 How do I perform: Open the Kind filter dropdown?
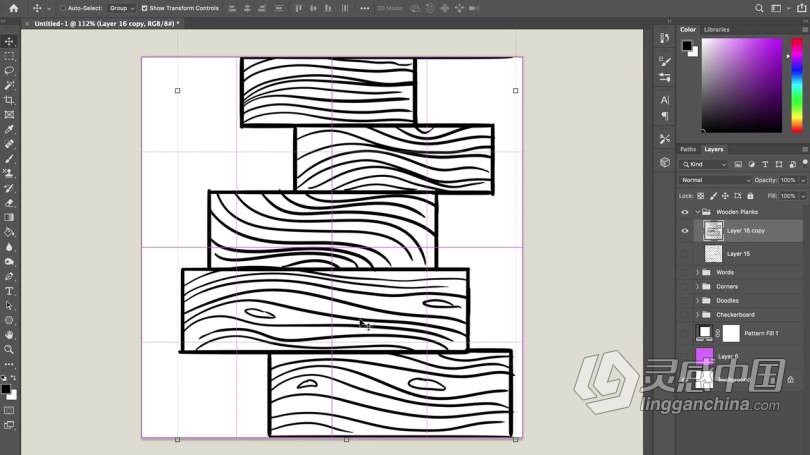tap(704, 164)
